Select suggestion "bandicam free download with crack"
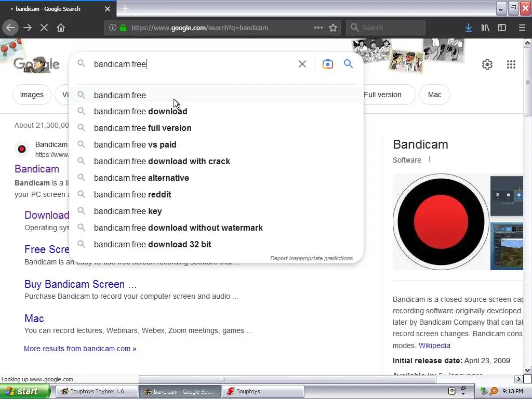532x399 pixels. 216,161
